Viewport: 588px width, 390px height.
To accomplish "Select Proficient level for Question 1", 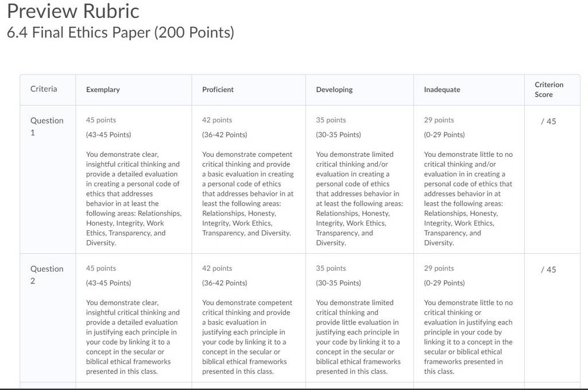I will click(249, 179).
